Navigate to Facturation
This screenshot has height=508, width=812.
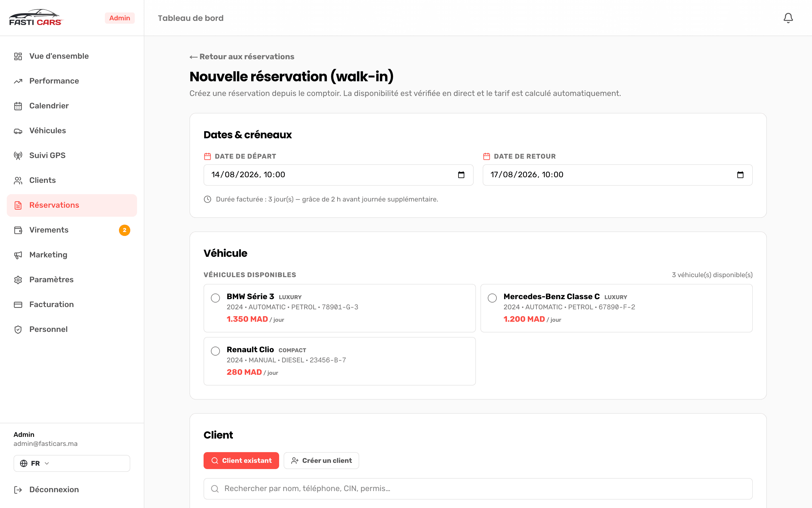pos(72,305)
